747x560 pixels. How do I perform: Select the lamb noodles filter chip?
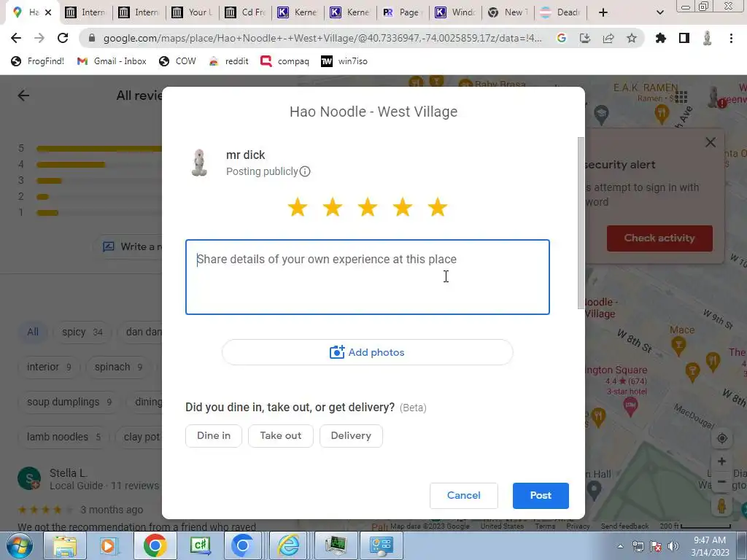[63, 437]
